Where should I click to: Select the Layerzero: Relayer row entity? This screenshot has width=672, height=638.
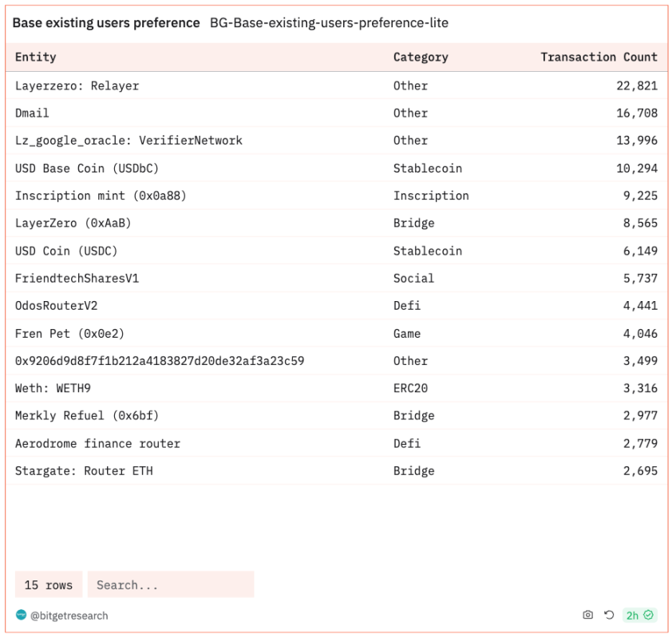77,85
